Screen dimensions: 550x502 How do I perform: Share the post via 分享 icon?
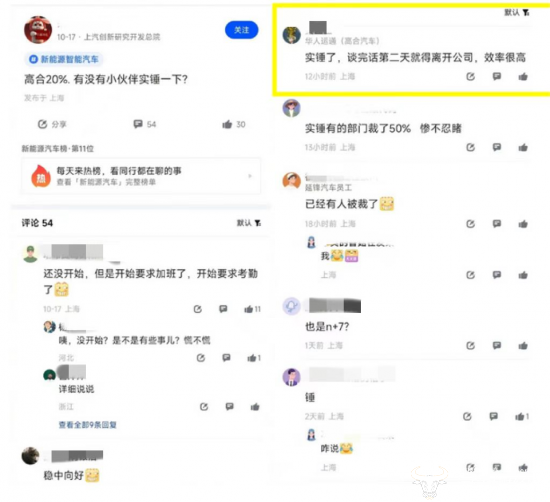tap(52, 124)
